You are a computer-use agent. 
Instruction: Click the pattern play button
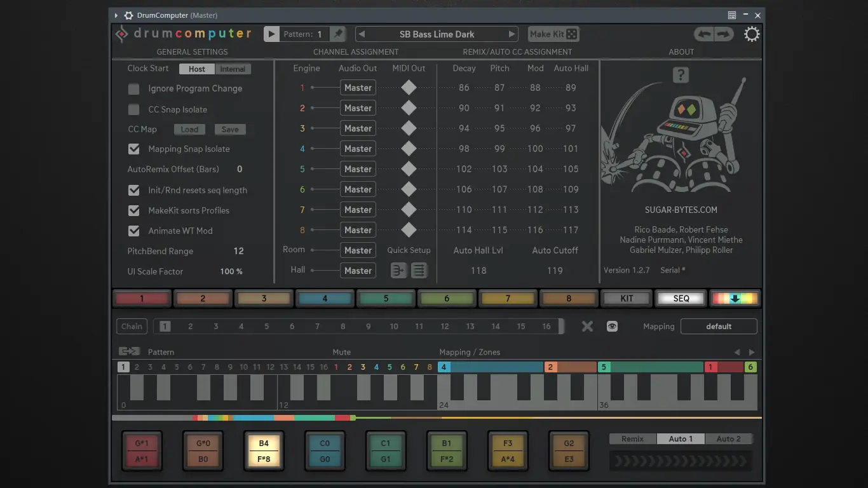pyautogui.click(x=271, y=34)
